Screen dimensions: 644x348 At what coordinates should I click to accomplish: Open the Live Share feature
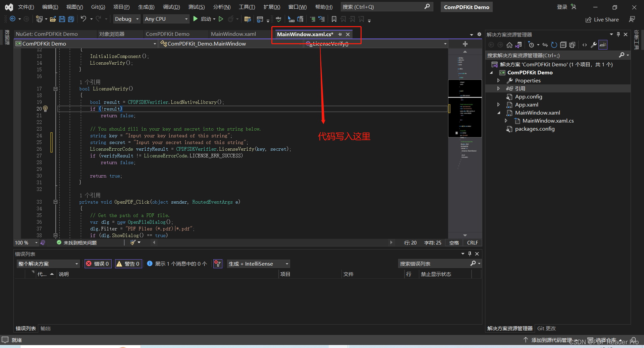click(602, 20)
